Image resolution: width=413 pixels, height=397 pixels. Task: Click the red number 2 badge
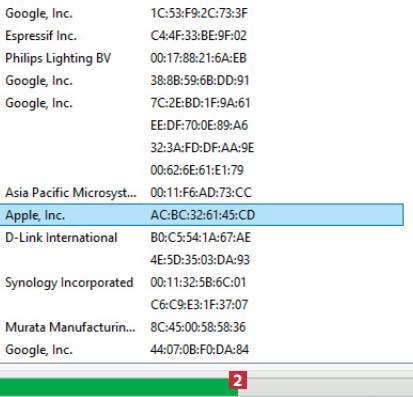click(238, 380)
